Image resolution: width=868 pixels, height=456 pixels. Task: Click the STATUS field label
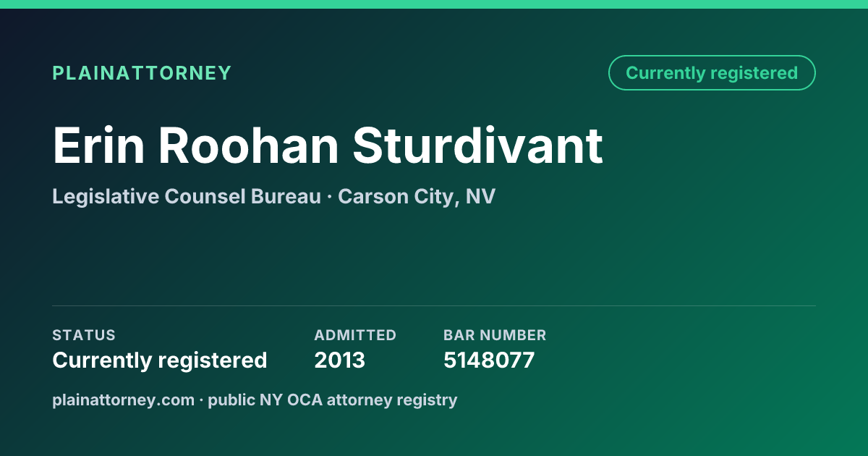coord(84,335)
